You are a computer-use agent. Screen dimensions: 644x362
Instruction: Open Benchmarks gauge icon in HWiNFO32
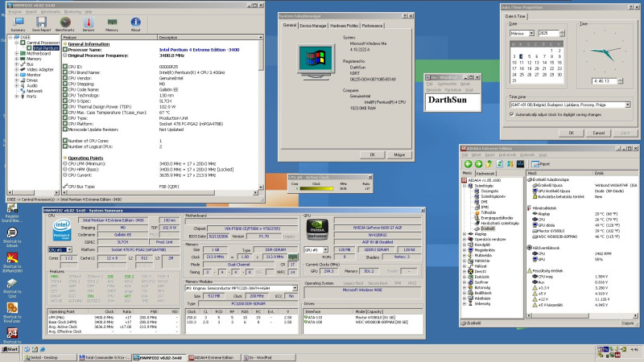pyautogui.click(x=65, y=24)
